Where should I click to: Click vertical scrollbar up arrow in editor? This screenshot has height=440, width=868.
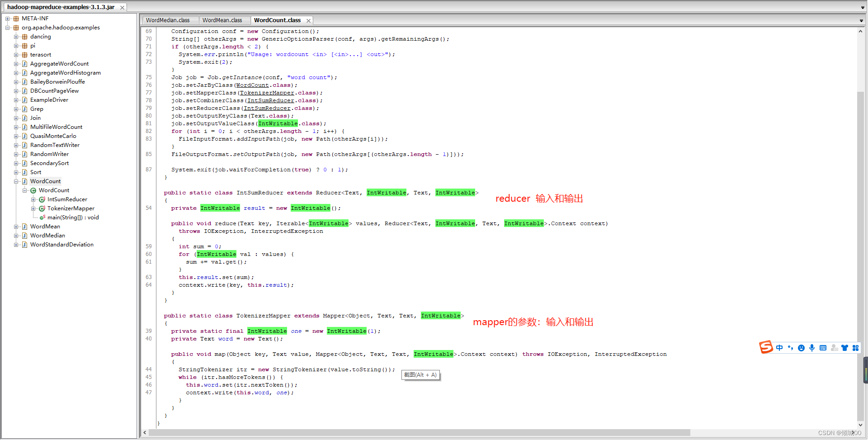pos(860,31)
